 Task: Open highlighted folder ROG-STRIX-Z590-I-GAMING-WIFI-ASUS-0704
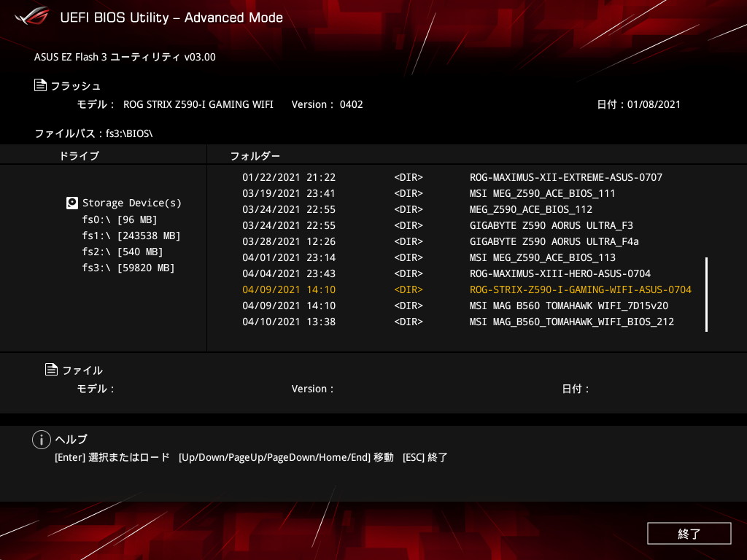click(581, 289)
